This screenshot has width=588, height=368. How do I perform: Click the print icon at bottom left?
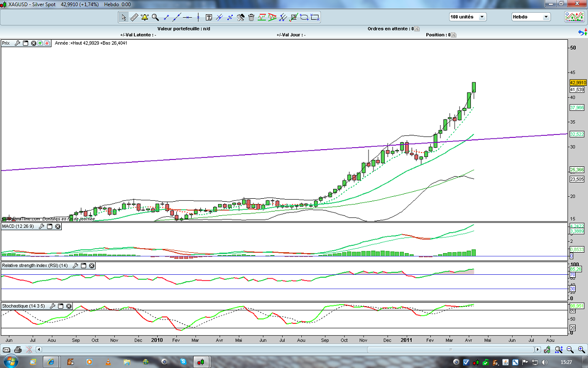pos(18,349)
